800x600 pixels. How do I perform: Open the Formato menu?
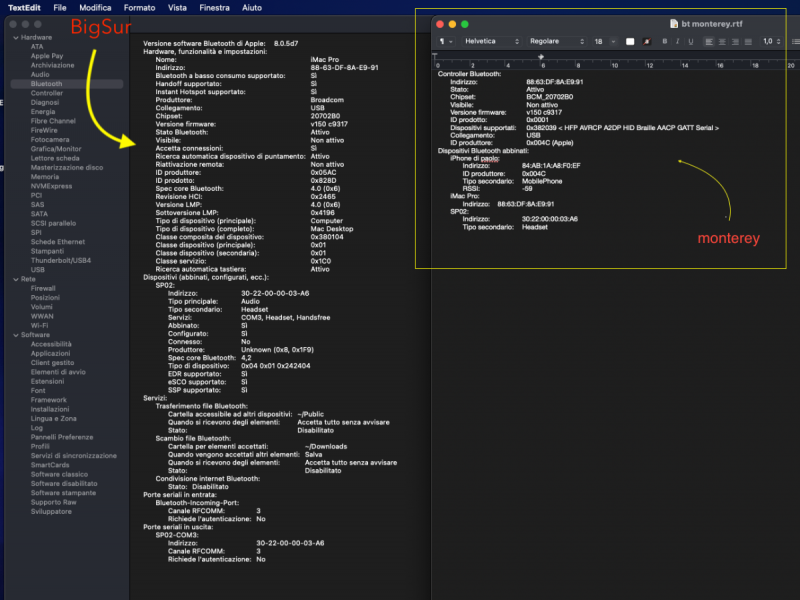coord(139,7)
